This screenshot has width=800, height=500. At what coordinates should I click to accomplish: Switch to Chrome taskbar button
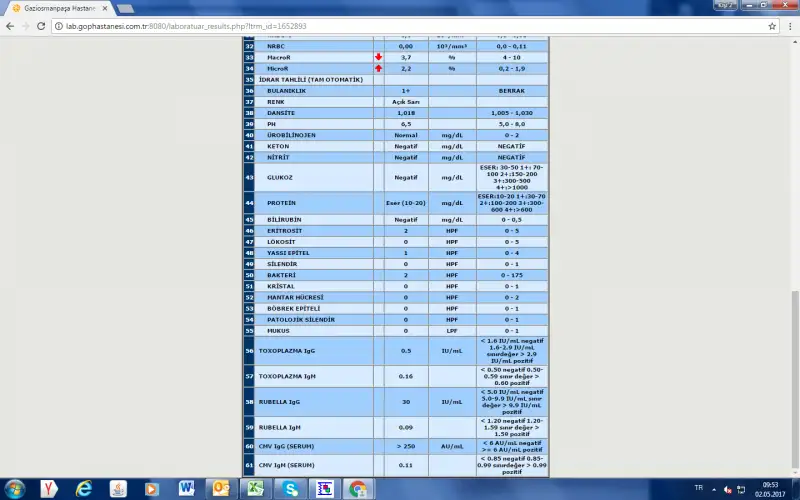pos(357,489)
